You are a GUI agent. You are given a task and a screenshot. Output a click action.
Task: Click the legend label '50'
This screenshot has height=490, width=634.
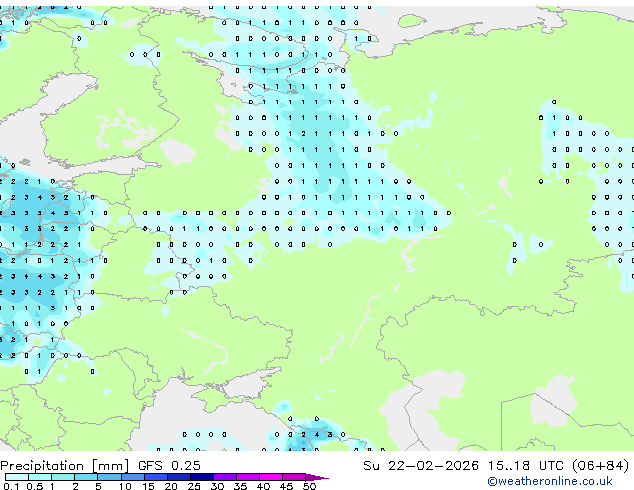coord(309,486)
